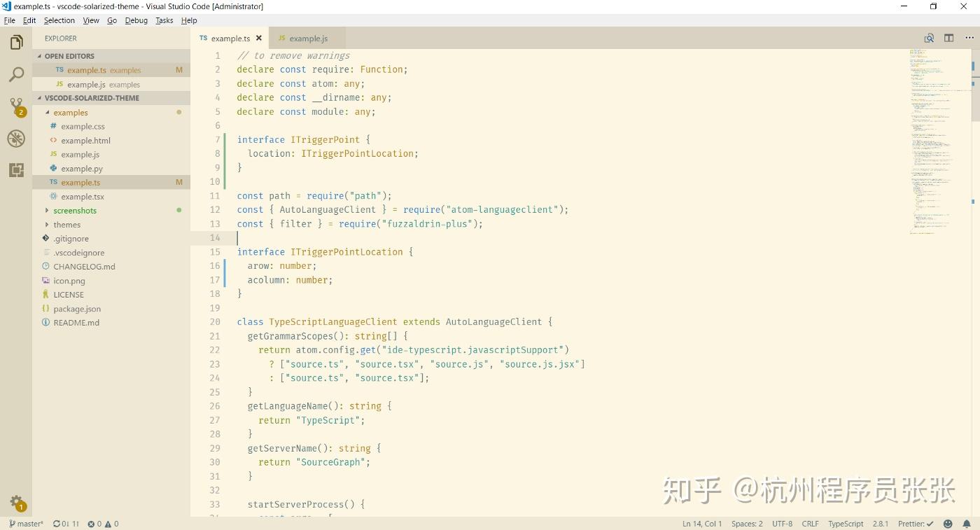Open the Explorer icon in activity bar
Image resolution: width=980 pixels, height=530 pixels.
pyautogui.click(x=16, y=41)
